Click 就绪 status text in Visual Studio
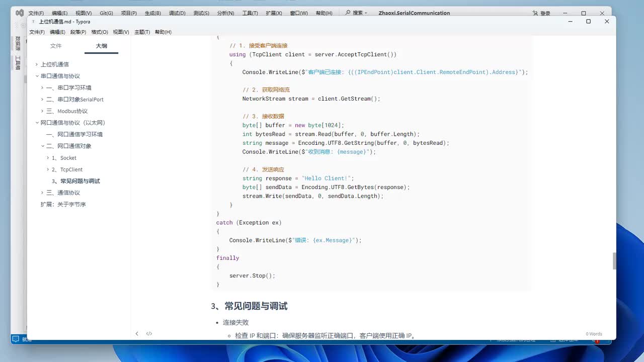644x362 pixels. coord(27,340)
